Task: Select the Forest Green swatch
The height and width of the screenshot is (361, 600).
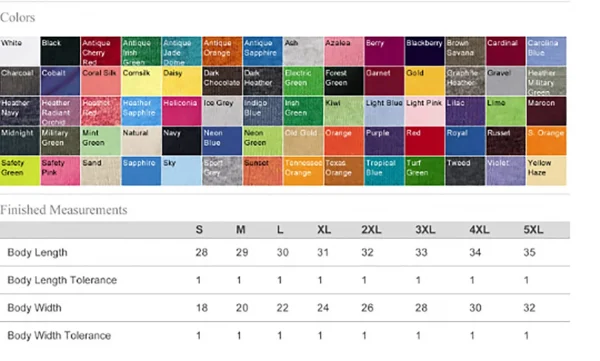Action: coord(344,81)
